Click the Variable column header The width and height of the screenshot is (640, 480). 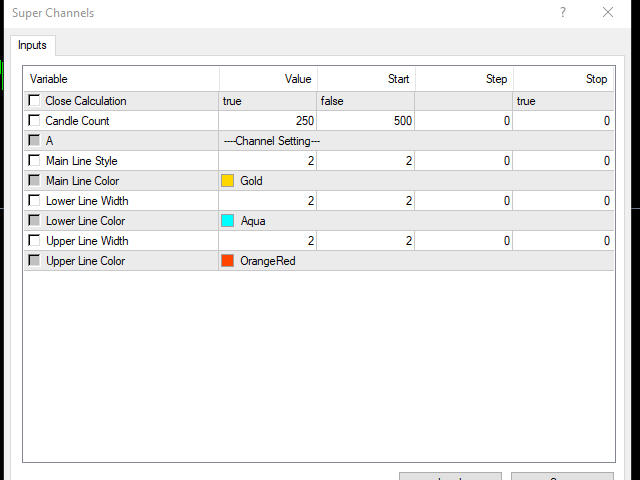pyautogui.click(x=122, y=79)
